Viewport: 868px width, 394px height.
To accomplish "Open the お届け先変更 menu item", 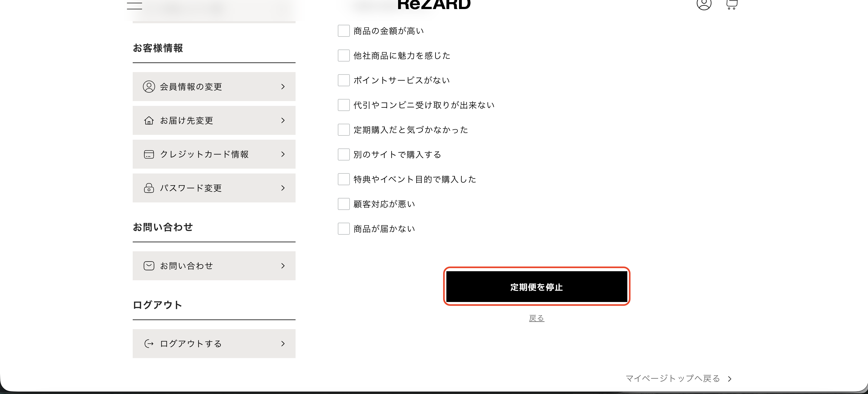I will click(x=214, y=121).
